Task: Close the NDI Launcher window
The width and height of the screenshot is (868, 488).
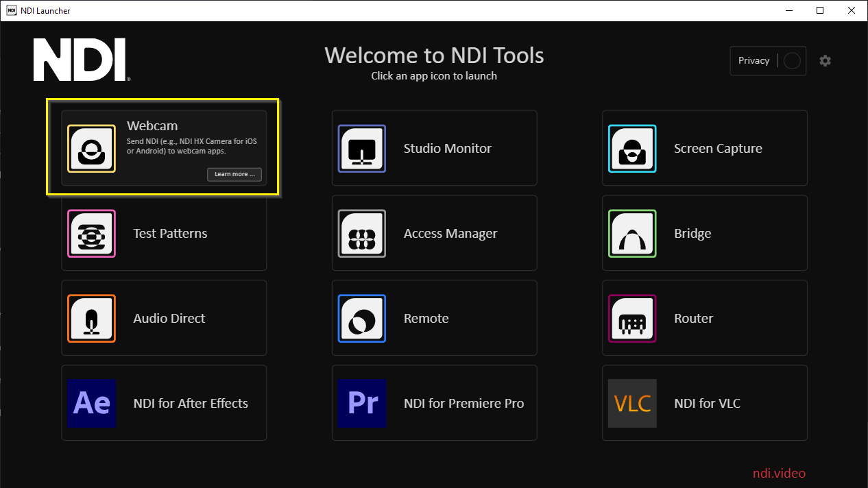Action: [852, 10]
